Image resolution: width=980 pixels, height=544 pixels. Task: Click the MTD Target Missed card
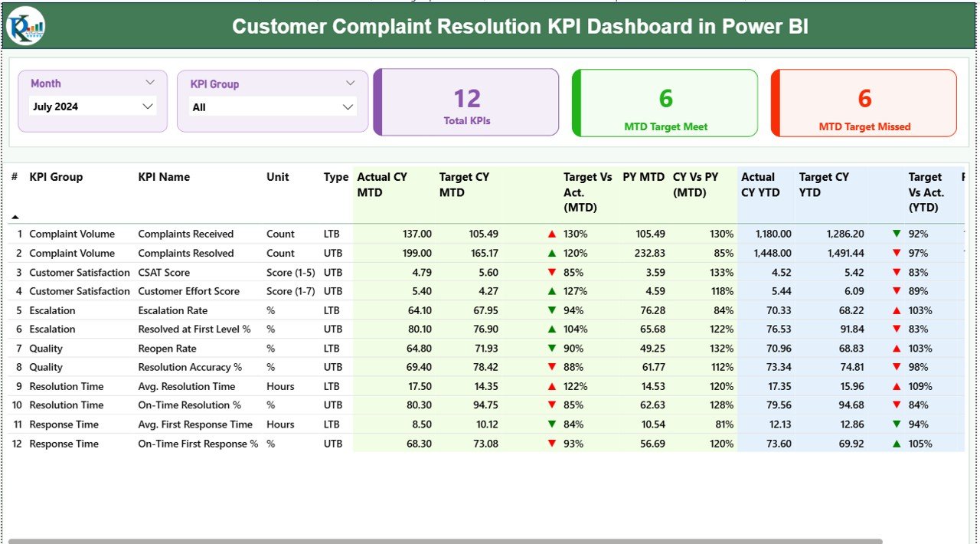point(864,103)
